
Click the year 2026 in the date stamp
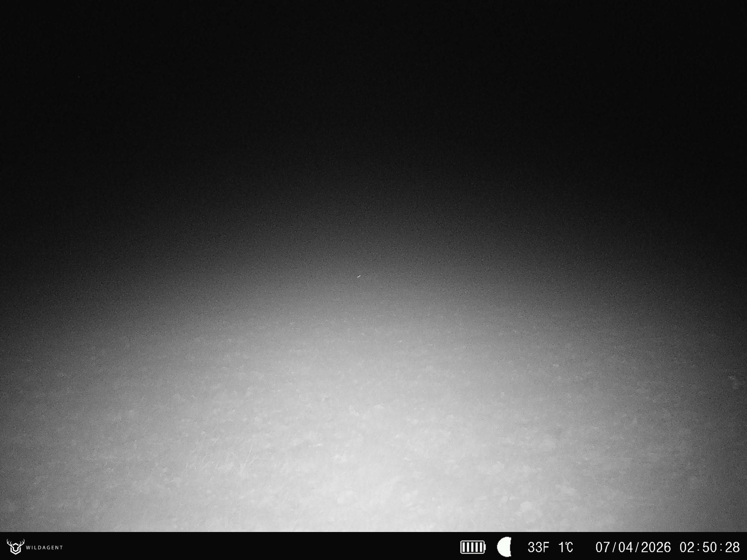tap(656, 547)
